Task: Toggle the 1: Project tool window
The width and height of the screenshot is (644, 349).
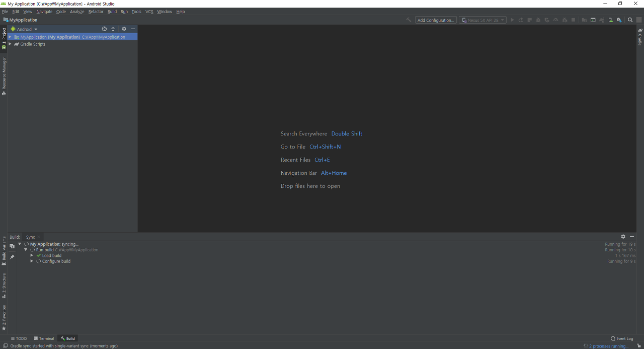Action: pyautogui.click(x=4, y=38)
